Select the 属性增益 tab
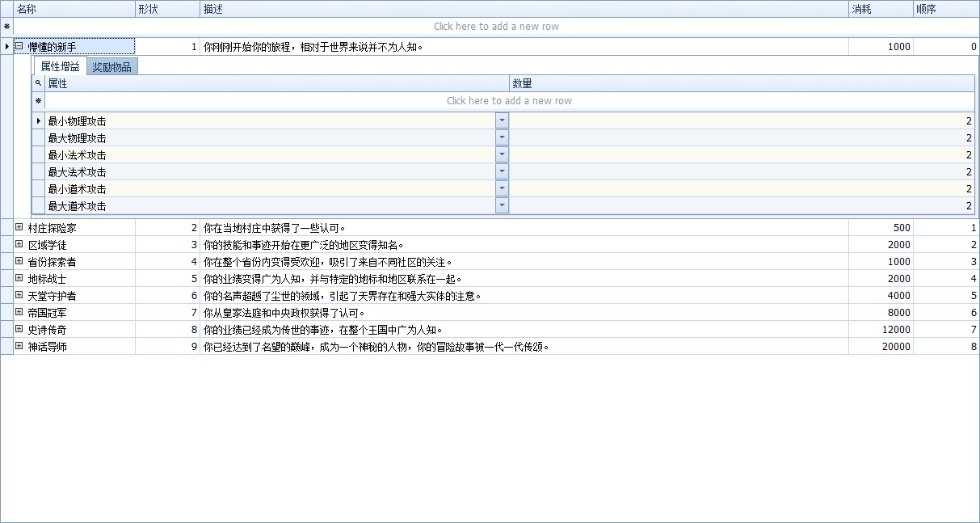Viewport: 980px width, 523px height. [60, 67]
